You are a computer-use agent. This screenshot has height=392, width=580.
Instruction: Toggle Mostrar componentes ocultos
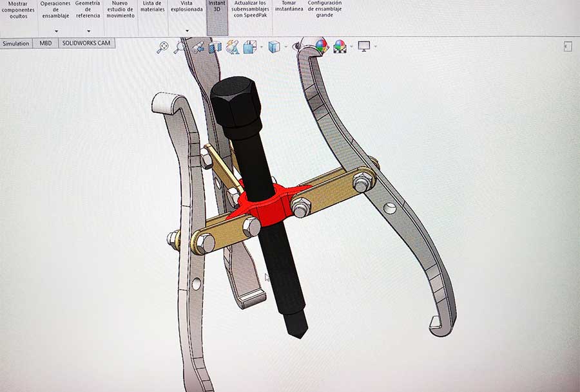click(x=18, y=10)
